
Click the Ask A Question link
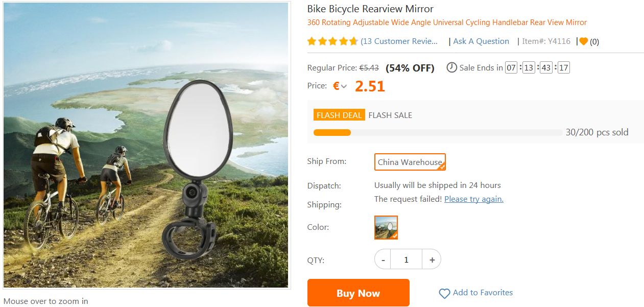click(x=481, y=41)
